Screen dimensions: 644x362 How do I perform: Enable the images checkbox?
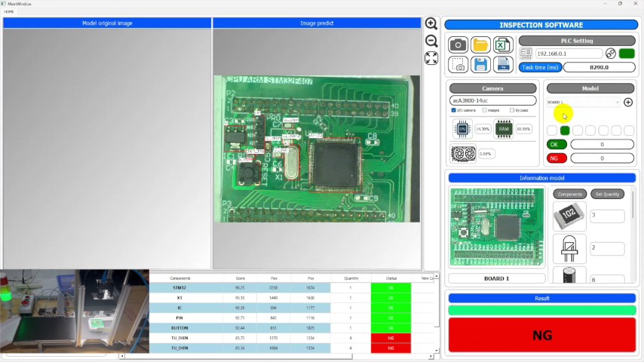[x=485, y=110]
